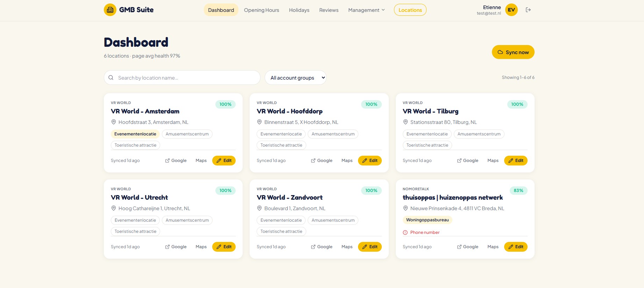Select Amusementscentrum tag on Amsterdam card
This screenshot has height=288, width=644.
click(187, 134)
